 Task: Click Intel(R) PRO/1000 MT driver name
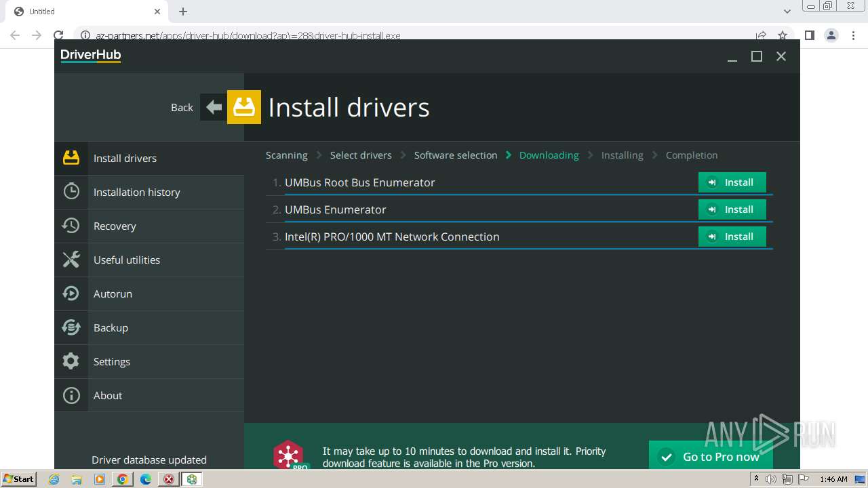392,237
